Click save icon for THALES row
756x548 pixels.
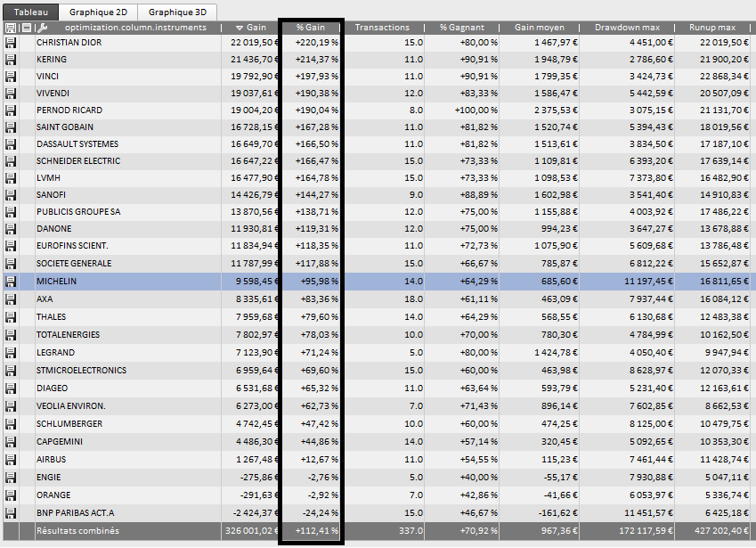(x=11, y=317)
